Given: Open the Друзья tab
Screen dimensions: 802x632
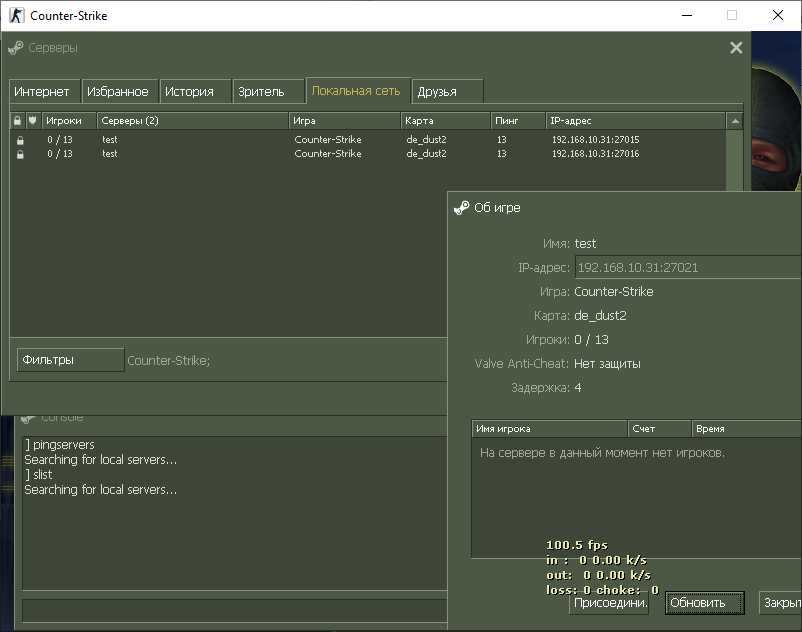Looking at the screenshot, I should [448, 92].
